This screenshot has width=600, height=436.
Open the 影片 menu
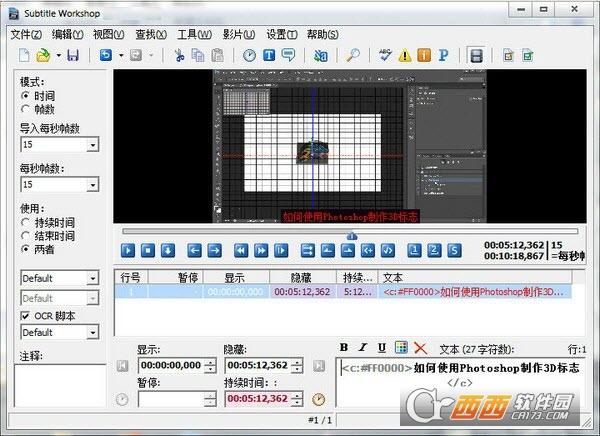click(239, 34)
